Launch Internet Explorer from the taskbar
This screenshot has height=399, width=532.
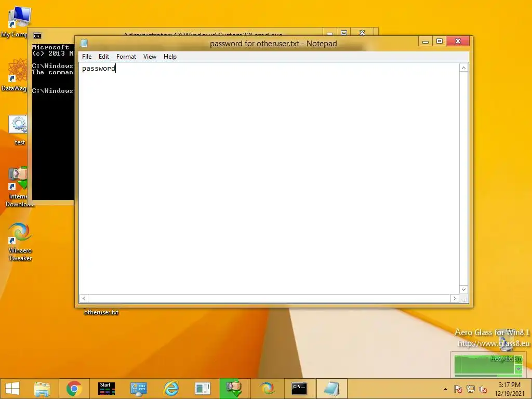click(x=170, y=389)
